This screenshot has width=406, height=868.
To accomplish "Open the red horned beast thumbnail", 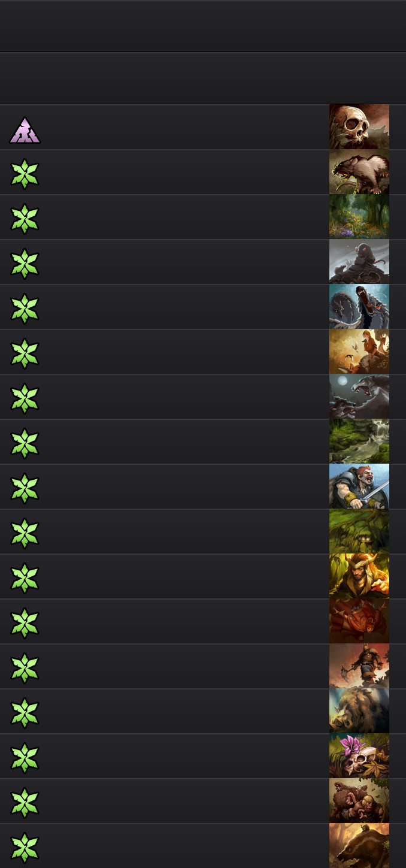I will (359, 621).
